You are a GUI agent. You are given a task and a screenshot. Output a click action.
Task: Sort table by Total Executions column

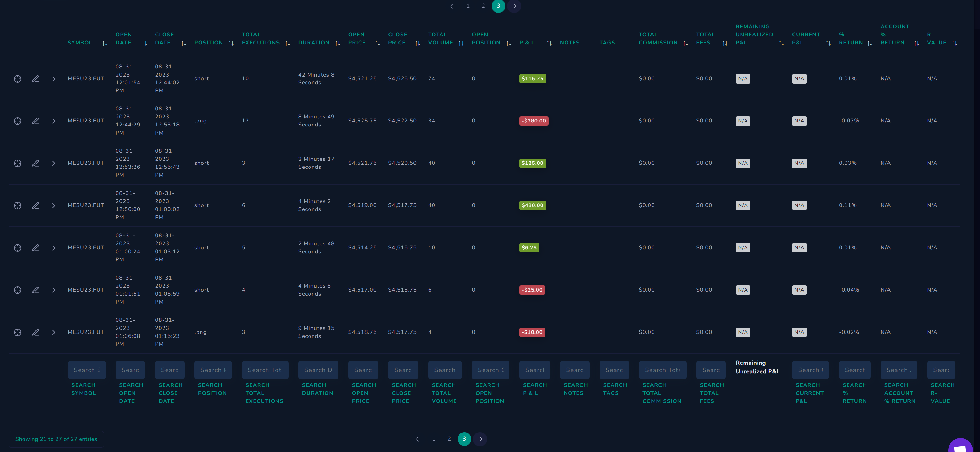[288, 44]
